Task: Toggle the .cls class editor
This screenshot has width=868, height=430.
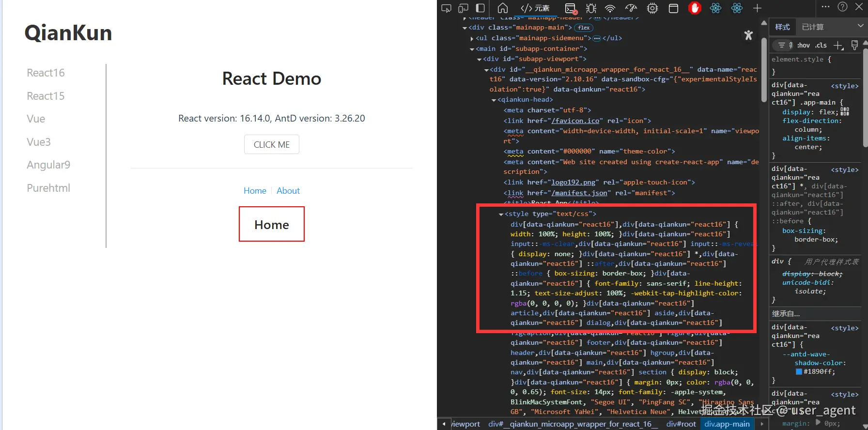Action: pyautogui.click(x=821, y=45)
